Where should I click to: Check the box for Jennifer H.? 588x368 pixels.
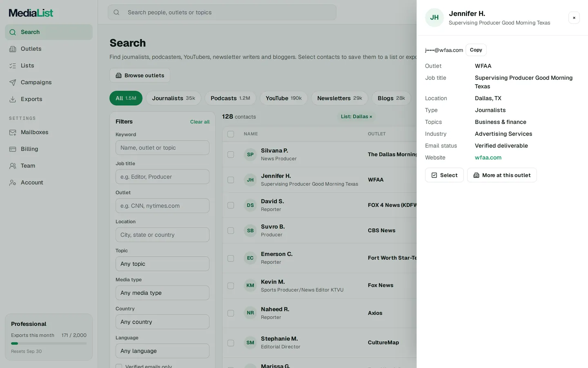click(231, 180)
